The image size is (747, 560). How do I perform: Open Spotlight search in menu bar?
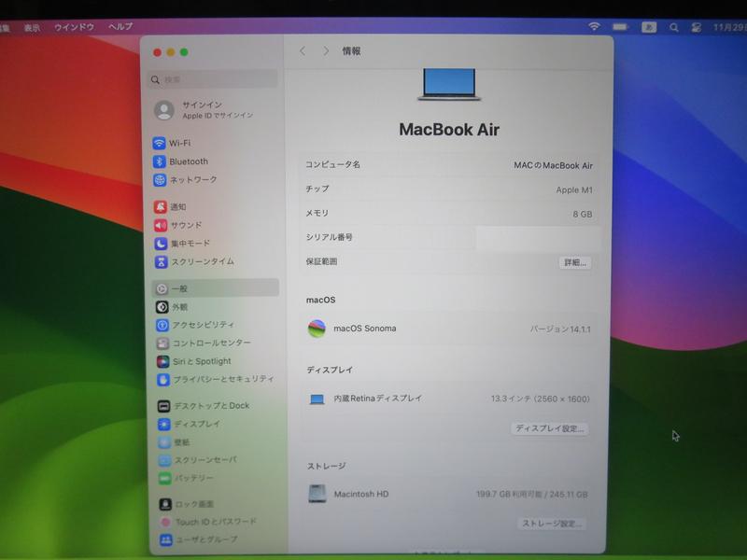pos(673,28)
